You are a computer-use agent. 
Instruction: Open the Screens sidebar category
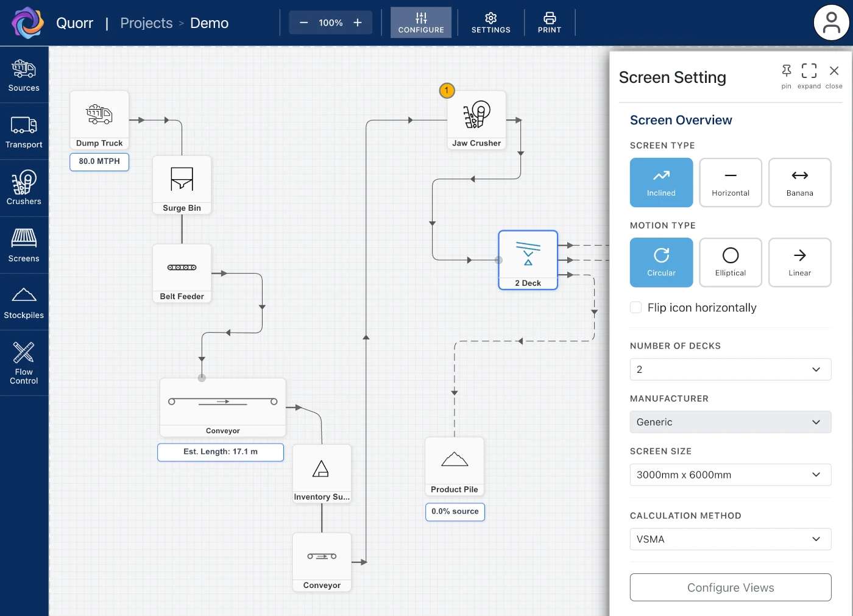[x=24, y=246]
